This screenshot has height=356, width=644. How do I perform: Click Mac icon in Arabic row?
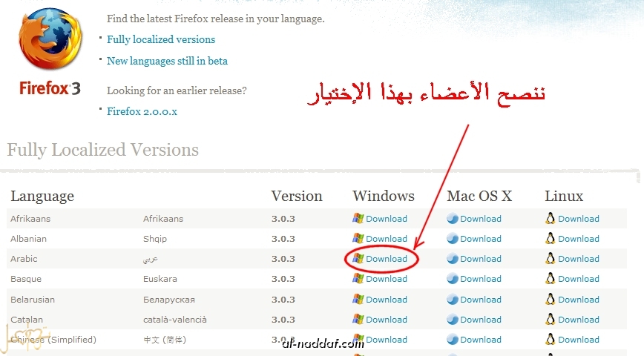pos(452,259)
